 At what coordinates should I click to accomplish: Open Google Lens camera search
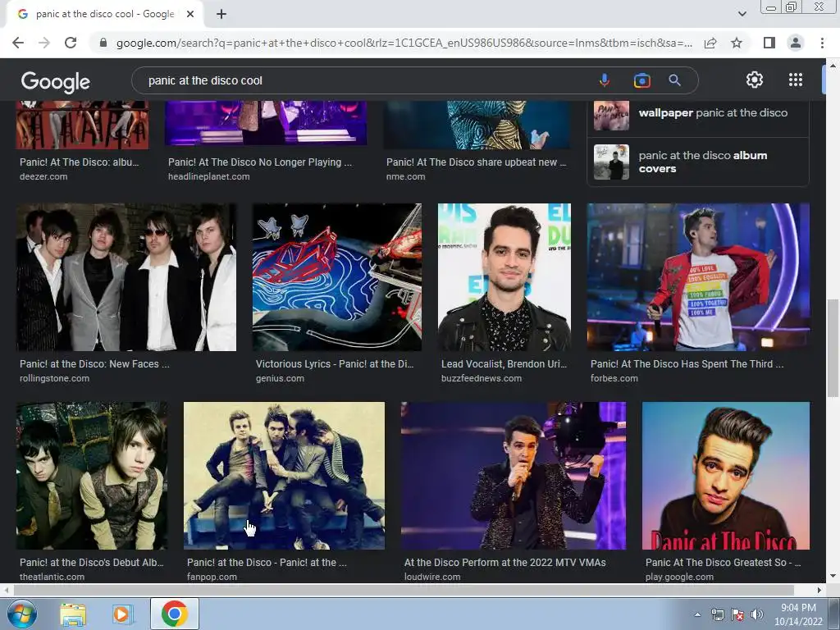[641, 80]
